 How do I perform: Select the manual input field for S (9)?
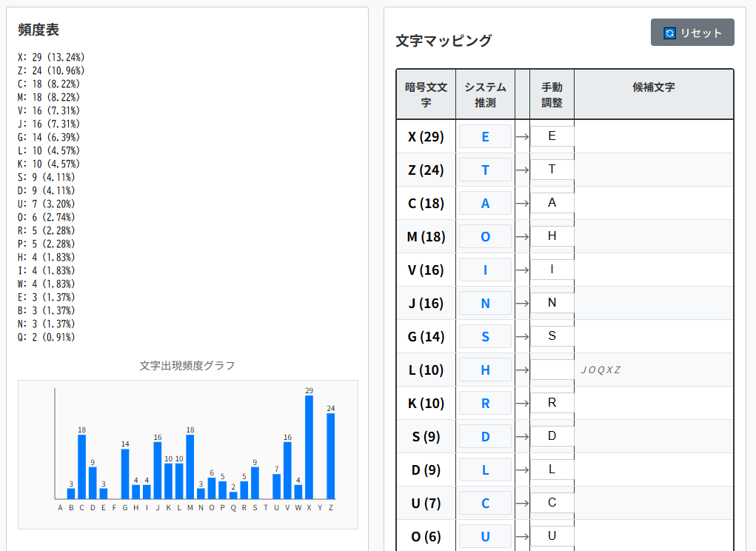pyautogui.click(x=552, y=436)
